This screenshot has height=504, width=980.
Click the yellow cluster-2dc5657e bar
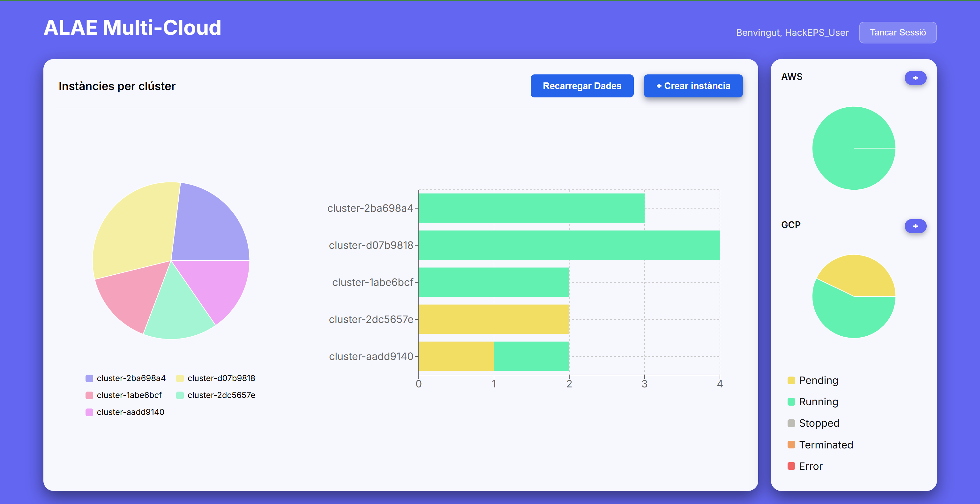coord(494,319)
